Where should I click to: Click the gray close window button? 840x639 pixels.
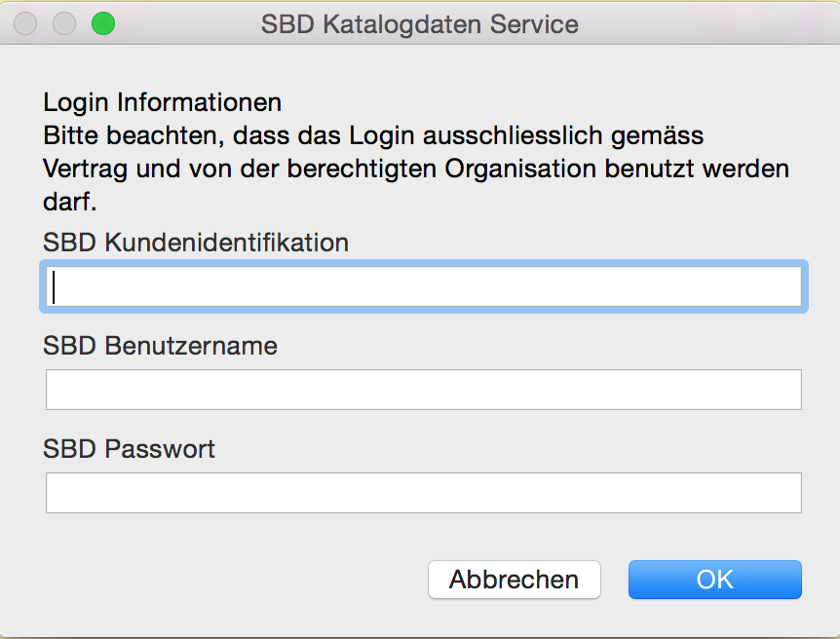[26, 23]
